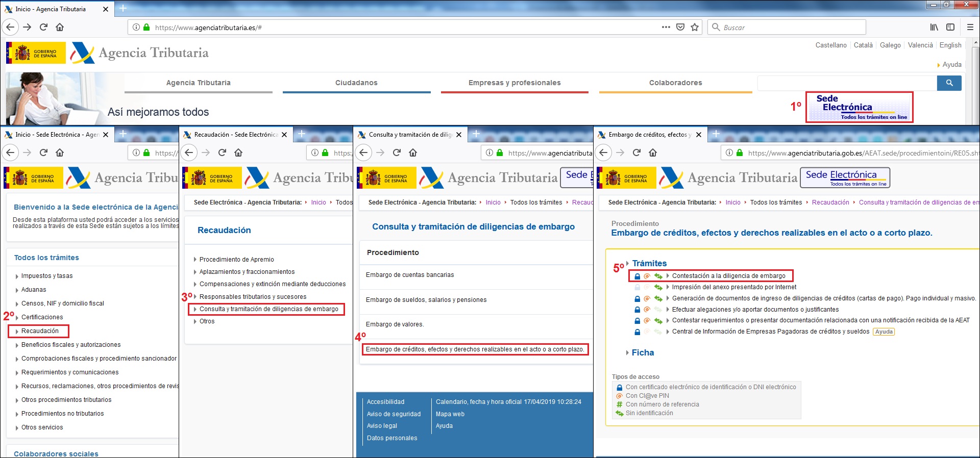Switch language to Galego
The height and width of the screenshot is (458, 980).
tap(890, 45)
